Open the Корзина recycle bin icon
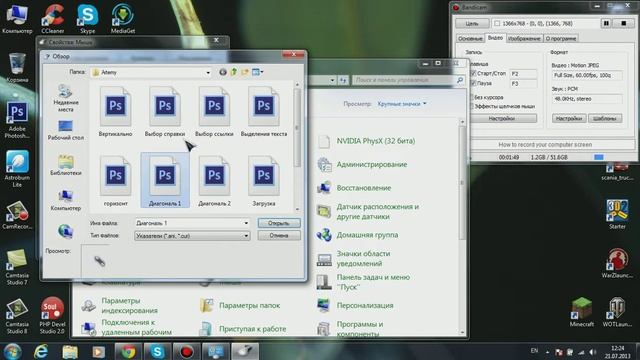Screen dimensions: 640x360 click(x=17, y=68)
